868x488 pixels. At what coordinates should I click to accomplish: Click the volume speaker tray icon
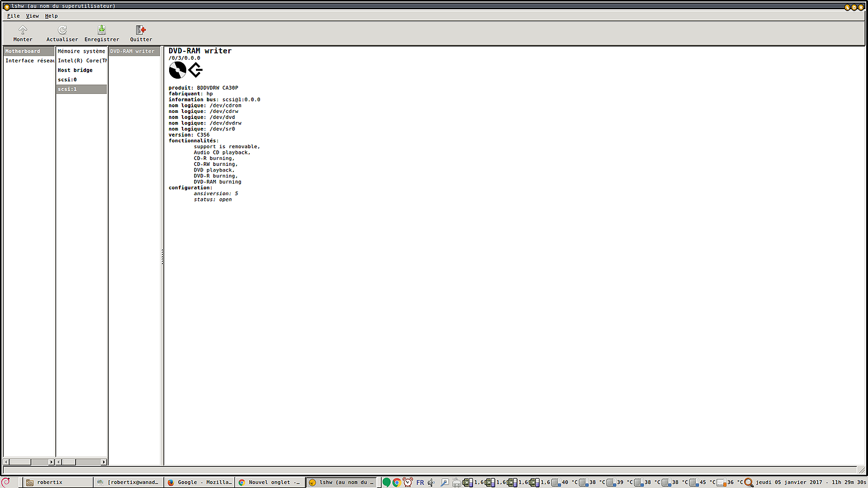[432, 482]
